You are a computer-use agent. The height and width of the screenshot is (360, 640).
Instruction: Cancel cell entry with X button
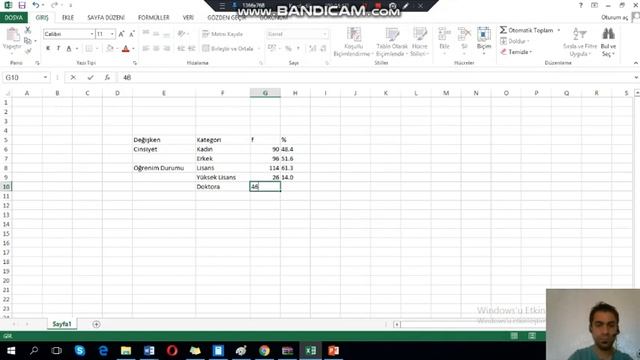point(73,78)
